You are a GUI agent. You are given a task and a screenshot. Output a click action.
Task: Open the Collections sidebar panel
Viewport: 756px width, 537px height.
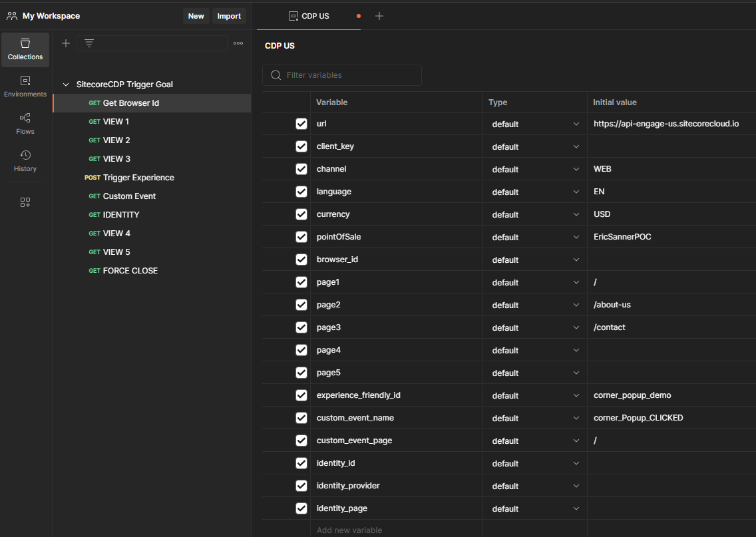pos(25,50)
